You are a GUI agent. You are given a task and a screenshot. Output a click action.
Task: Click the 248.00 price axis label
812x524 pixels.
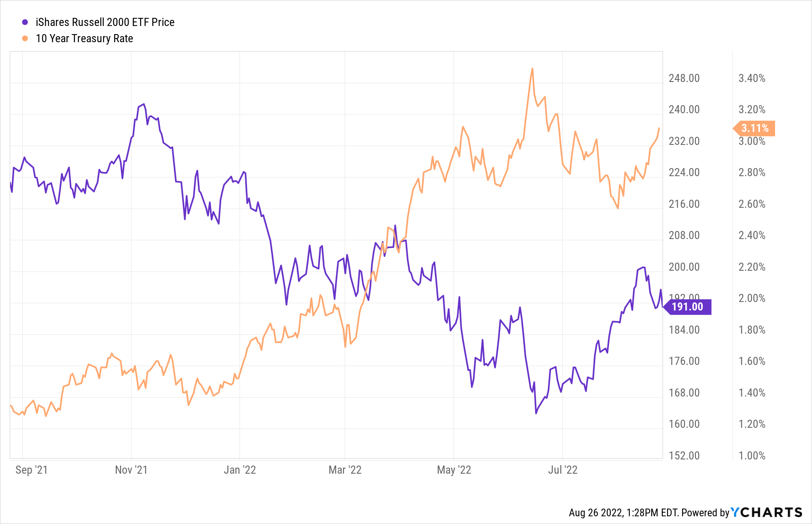pyautogui.click(x=684, y=78)
